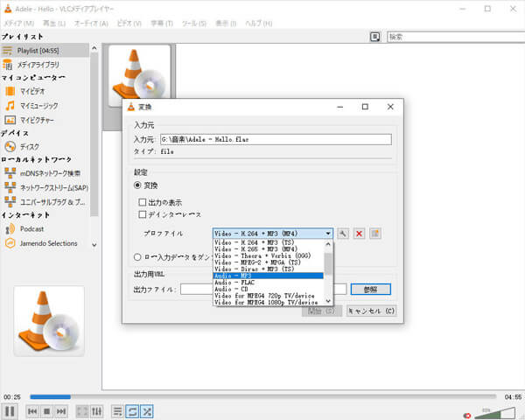The height and width of the screenshot is (420, 525).
Task: Click the profile combo box dropdown arrow
Action: [328, 234]
